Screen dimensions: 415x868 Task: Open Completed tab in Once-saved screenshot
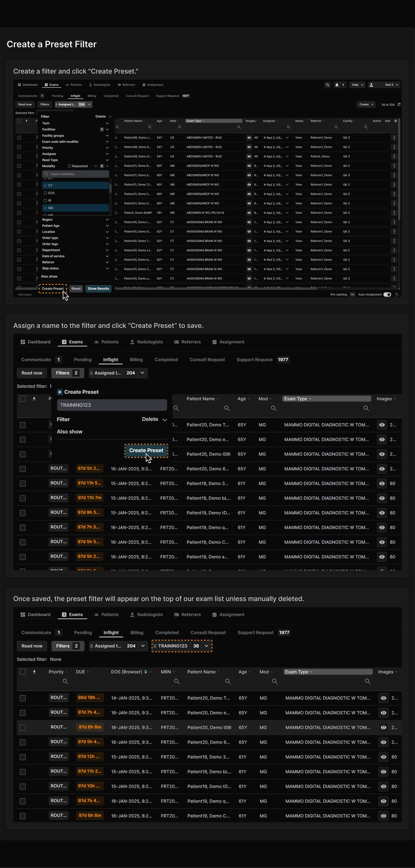click(167, 632)
